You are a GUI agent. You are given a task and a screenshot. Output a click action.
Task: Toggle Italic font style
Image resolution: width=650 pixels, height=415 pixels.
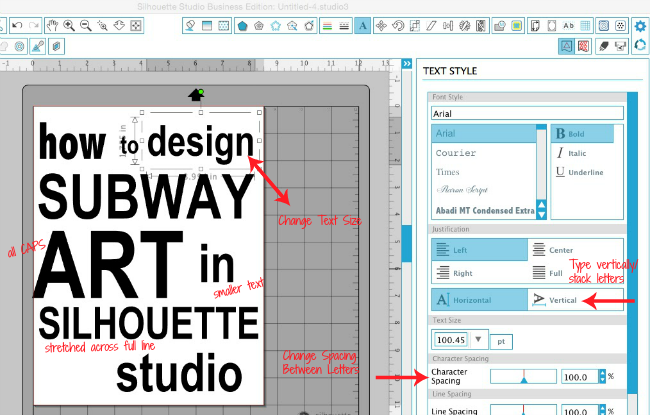tap(571, 153)
